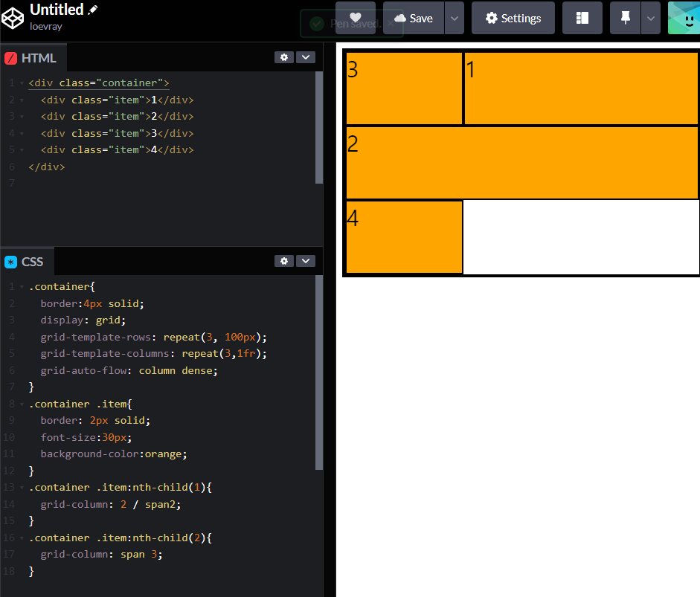Click the 'display: grid;' line
Screen dimensions: 700x597
[x=83, y=320]
